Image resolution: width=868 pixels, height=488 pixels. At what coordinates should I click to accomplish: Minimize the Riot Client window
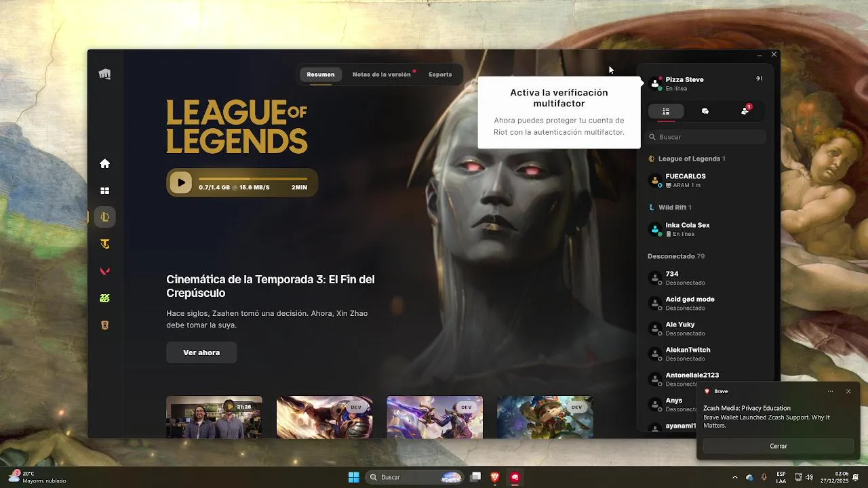tap(759, 54)
